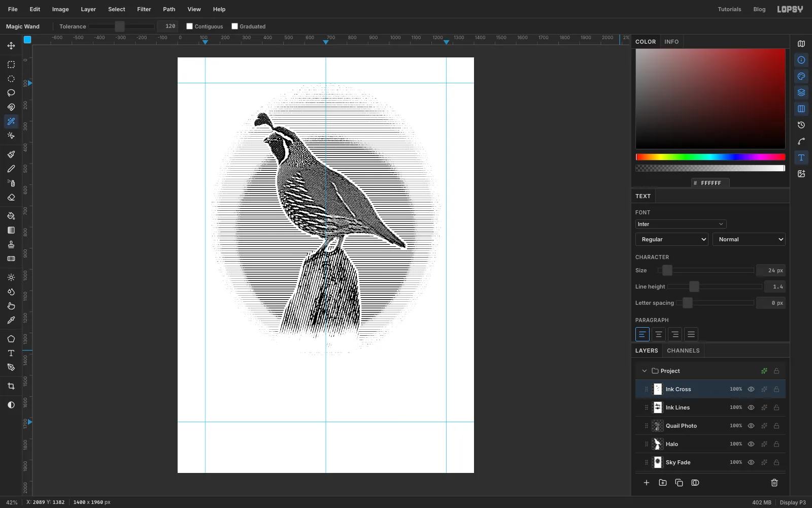Open the Blog link
Viewport: 812px width, 508px height.
759,9
